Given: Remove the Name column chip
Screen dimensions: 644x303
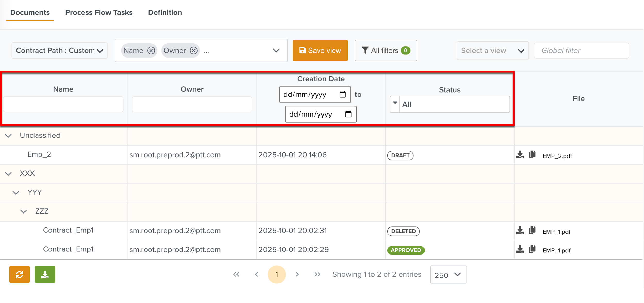Looking at the screenshot, I should coord(151,51).
